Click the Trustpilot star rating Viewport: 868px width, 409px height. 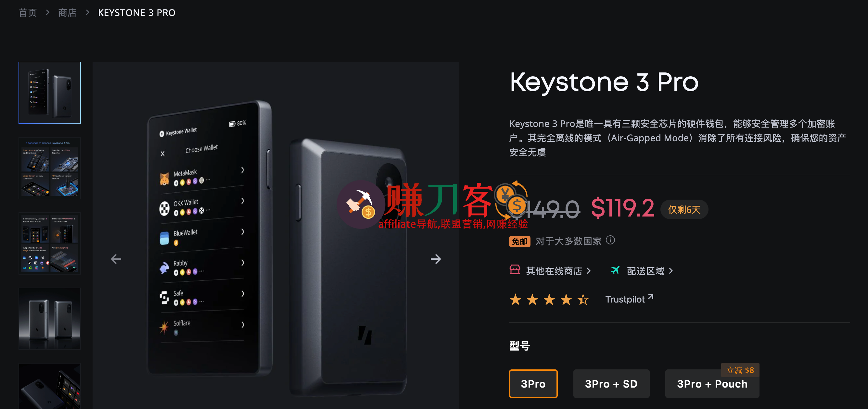(x=549, y=299)
